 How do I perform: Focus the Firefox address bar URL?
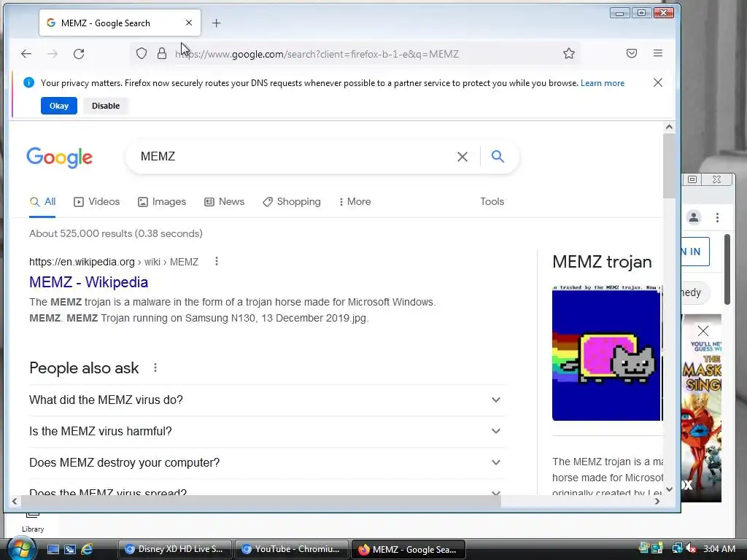click(317, 54)
